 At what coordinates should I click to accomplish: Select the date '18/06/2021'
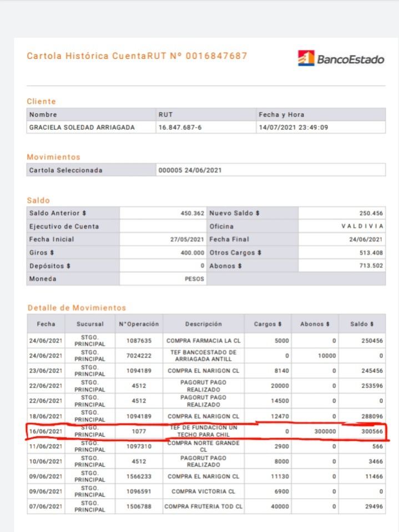click(x=46, y=416)
